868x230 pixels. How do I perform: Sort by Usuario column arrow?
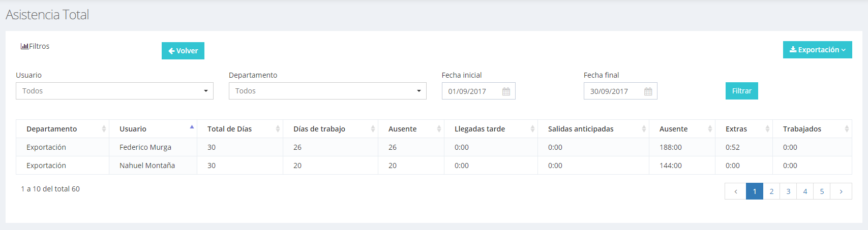click(192, 127)
